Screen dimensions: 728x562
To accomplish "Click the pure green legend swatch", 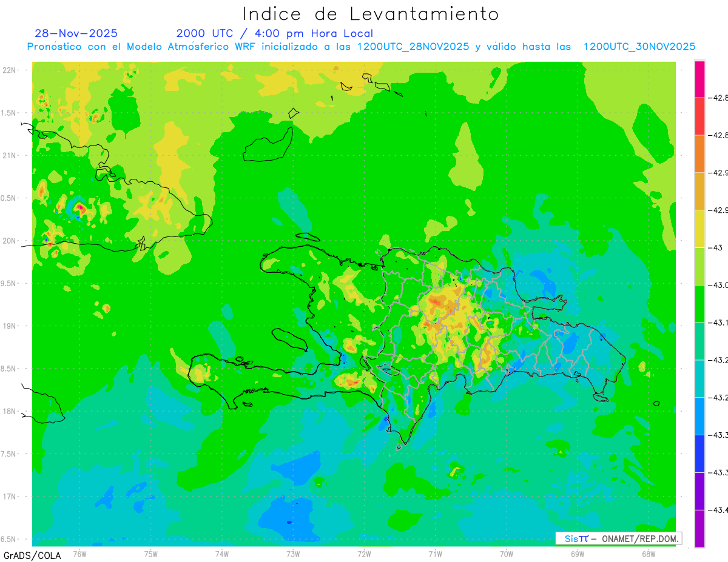I will point(699,304).
